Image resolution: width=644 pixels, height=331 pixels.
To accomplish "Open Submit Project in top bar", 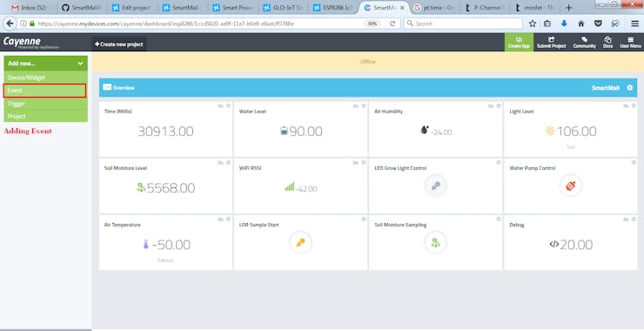I will (x=551, y=43).
